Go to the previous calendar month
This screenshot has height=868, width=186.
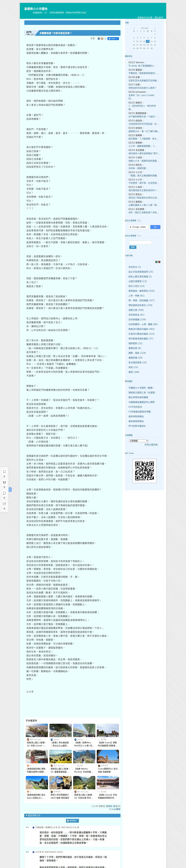[x=134, y=28]
